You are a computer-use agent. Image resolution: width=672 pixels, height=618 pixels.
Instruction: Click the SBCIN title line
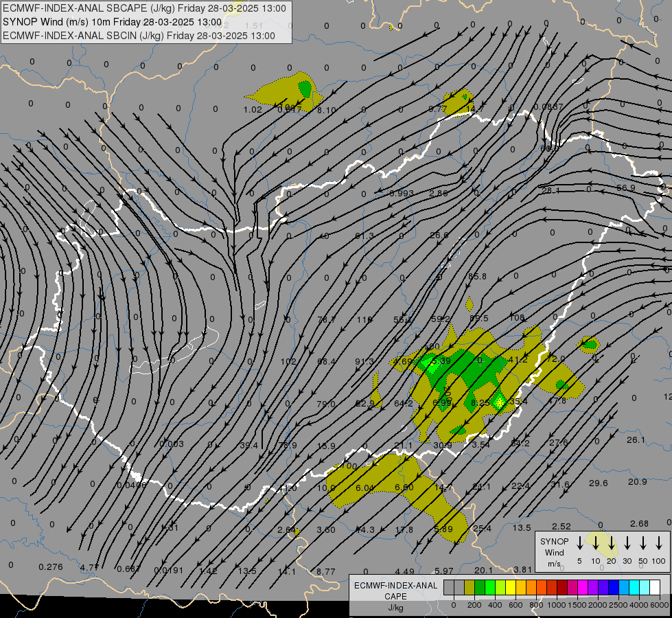point(139,36)
